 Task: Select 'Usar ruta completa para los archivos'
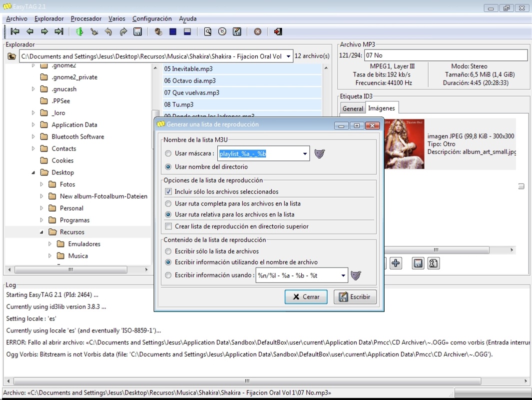[168, 203]
